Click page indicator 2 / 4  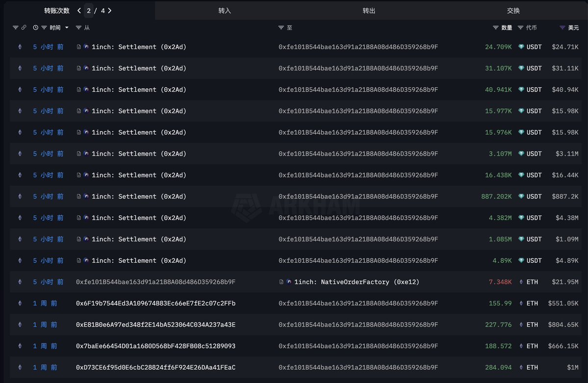coord(96,10)
